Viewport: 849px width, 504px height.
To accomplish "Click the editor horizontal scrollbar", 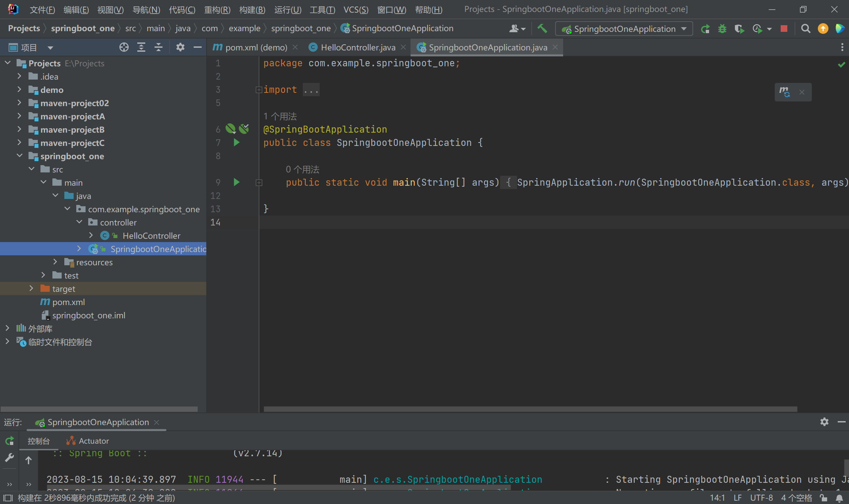I will click(x=530, y=409).
